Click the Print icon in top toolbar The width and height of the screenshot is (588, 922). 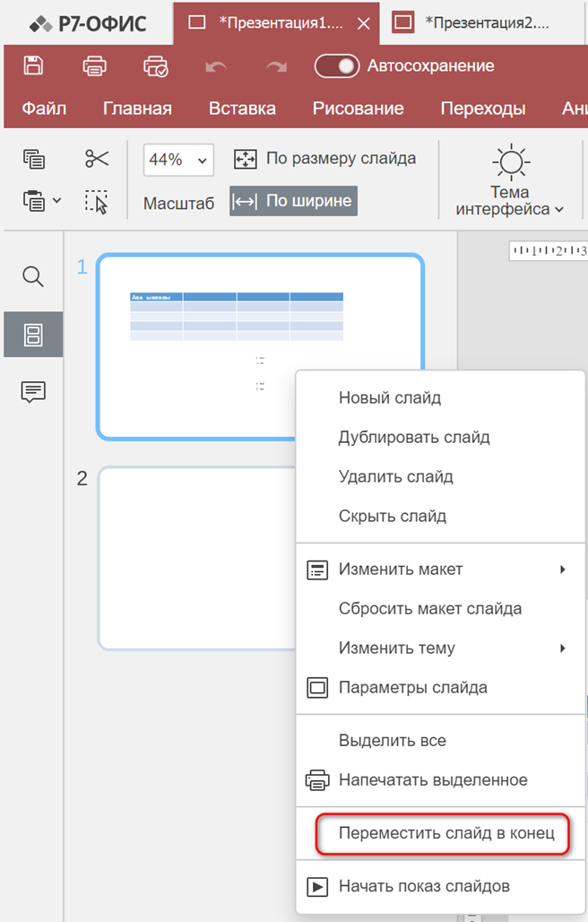click(95, 65)
